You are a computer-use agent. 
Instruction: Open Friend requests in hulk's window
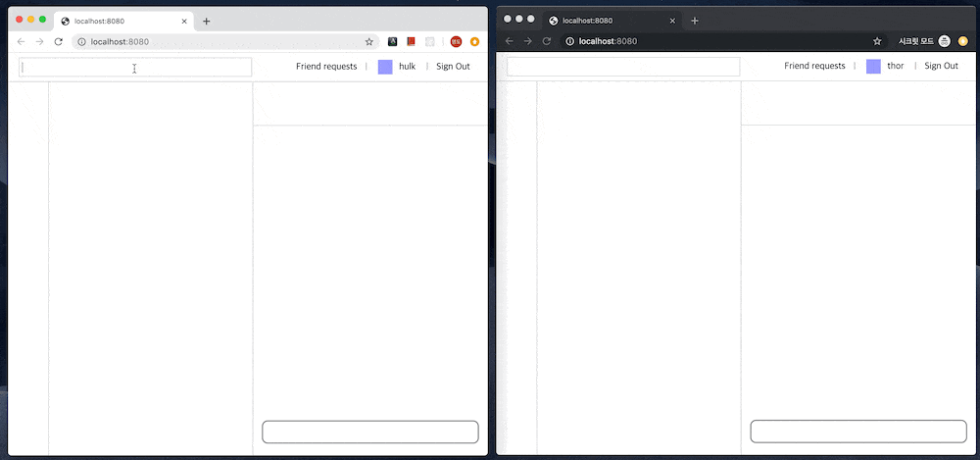click(x=326, y=67)
